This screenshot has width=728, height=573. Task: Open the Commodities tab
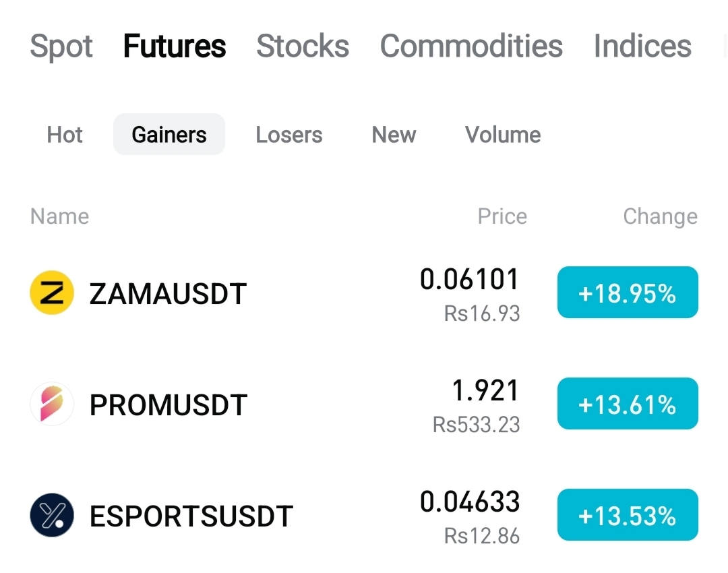471,46
